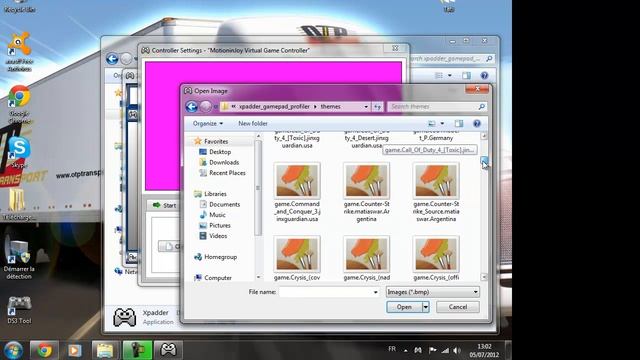The image size is (640, 360).
Task: Select Libraries in navigation pane
Action: point(215,194)
